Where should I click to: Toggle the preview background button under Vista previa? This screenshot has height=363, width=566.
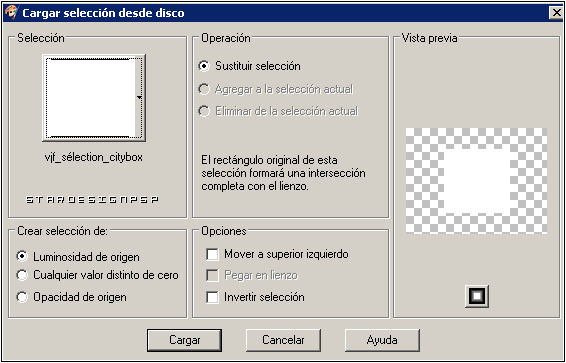pos(476,296)
